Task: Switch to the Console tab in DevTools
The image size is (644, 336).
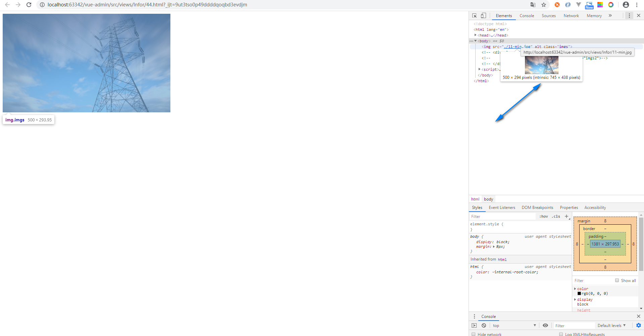Action: click(527, 16)
